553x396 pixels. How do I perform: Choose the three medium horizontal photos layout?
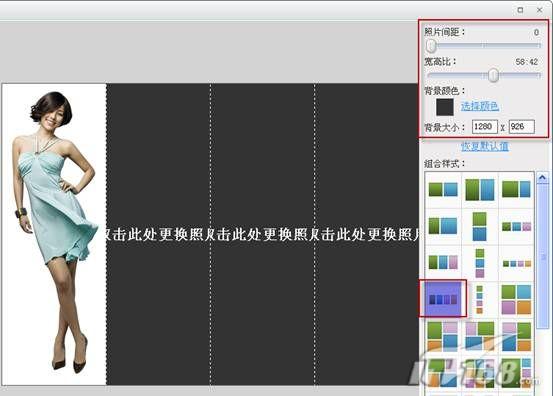(443, 262)
